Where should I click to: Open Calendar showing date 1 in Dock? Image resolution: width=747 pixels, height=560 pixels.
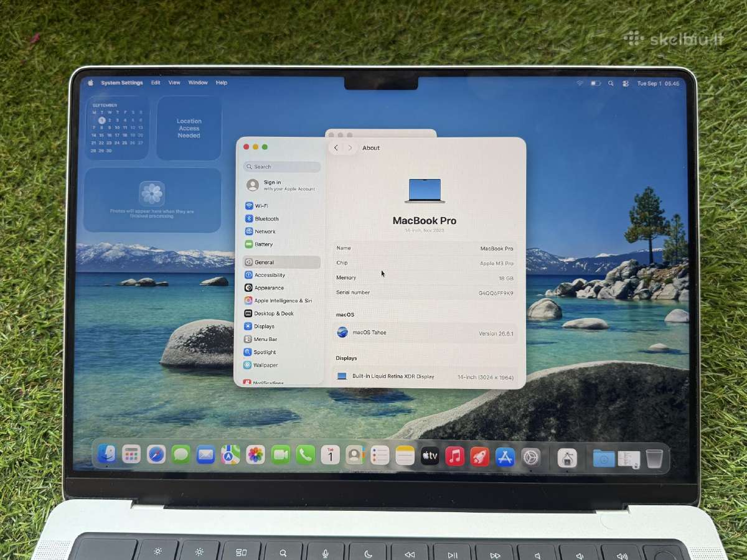(x=331, y=455)
